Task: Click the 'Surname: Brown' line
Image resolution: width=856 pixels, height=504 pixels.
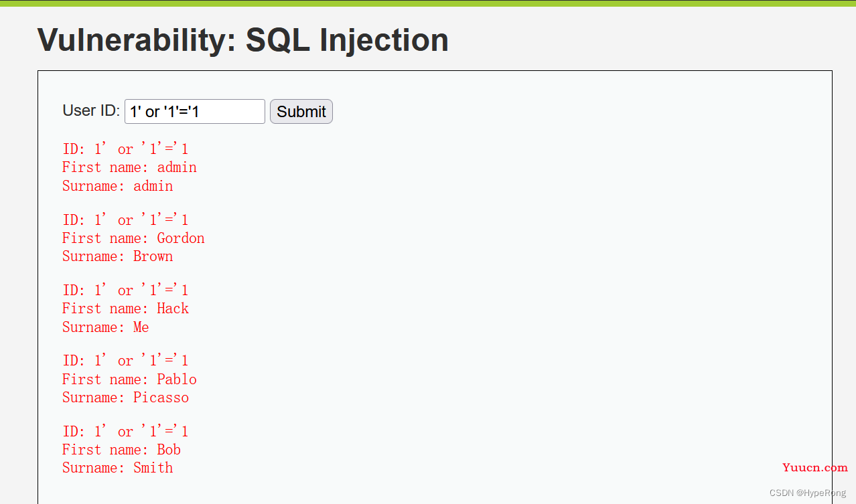Action: point(117,256)
